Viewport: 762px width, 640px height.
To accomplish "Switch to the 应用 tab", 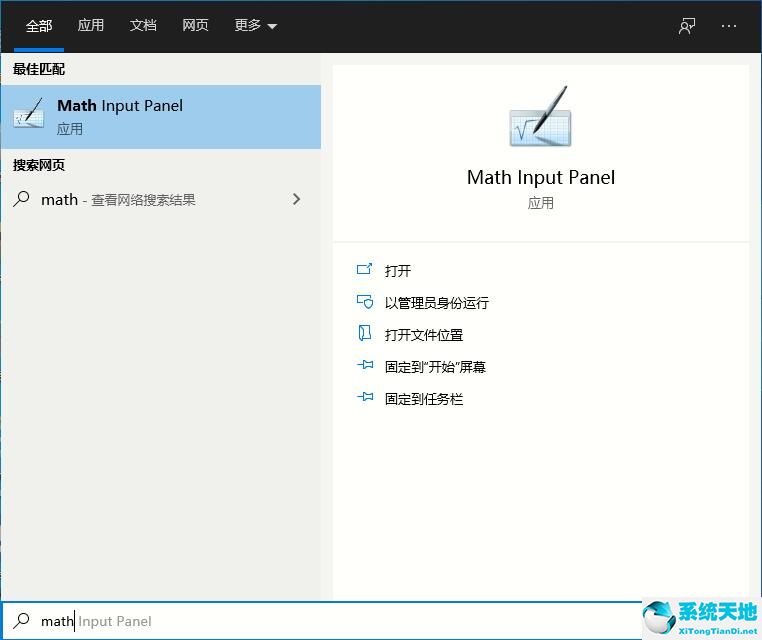I will pos(91,25).
